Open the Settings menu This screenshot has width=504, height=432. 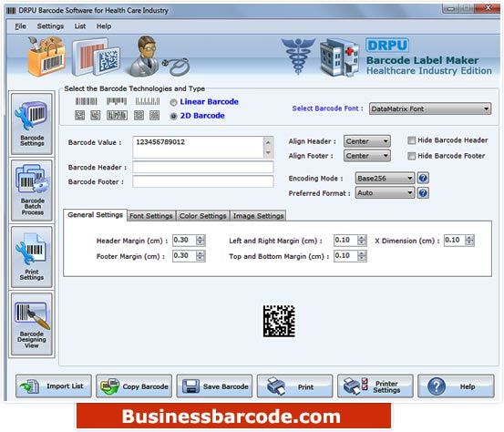coord(50,26)
